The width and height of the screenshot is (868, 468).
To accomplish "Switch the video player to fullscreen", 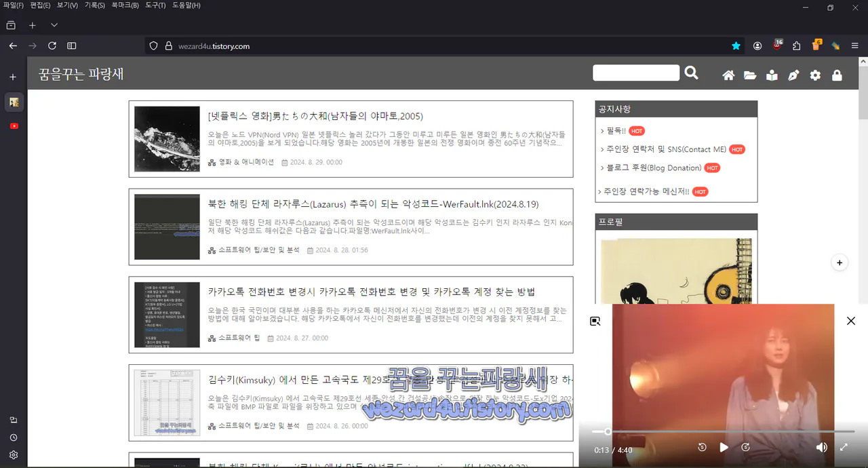I will [844, 447].
